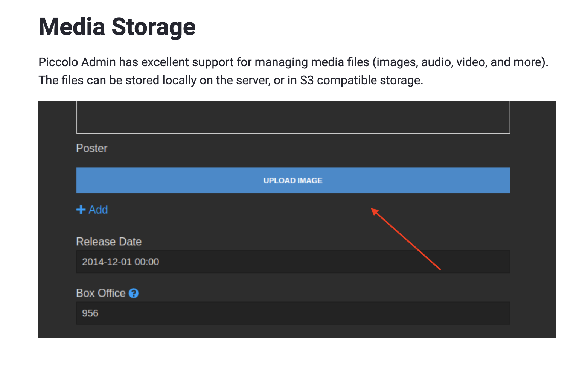Screen dimensions: 588x365
Task: Click the Poster field label
Action: (91, 148)
